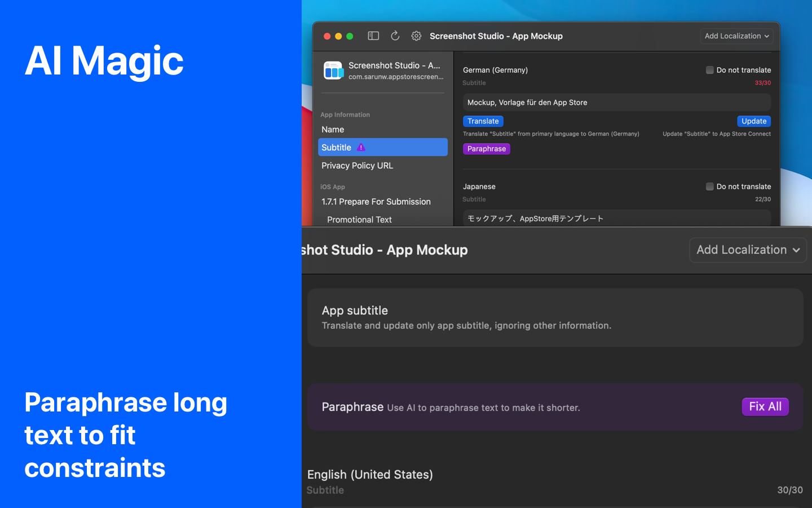812x508 pixels.
Task: Click the German (Germany) heading
Action: click(x=495, y=70)
